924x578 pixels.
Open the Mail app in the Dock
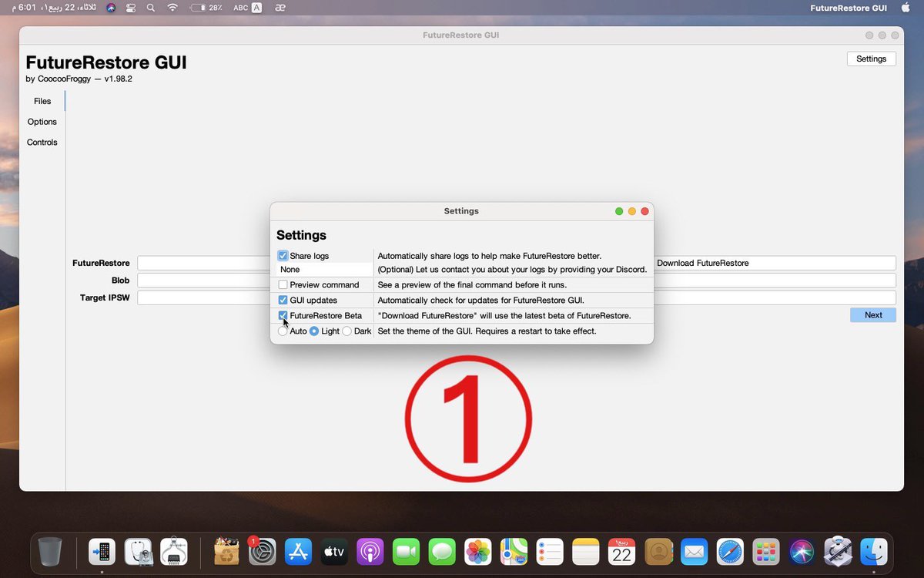click(x=694, y=552)
